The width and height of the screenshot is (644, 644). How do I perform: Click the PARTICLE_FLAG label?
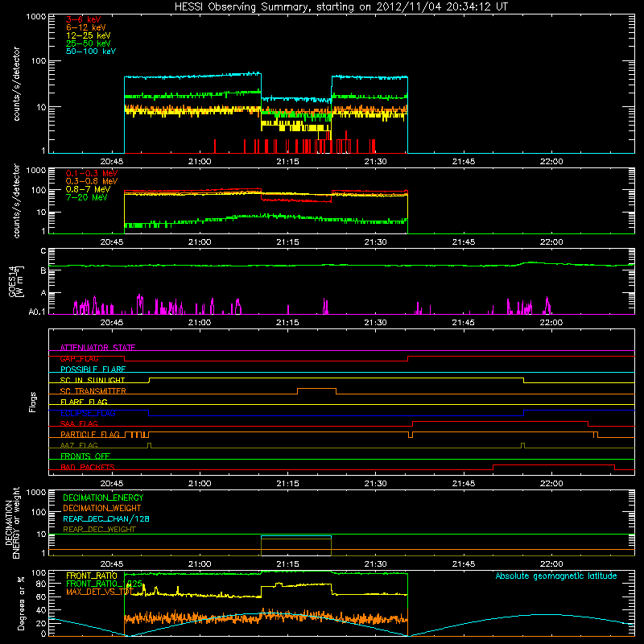(90, 434)
